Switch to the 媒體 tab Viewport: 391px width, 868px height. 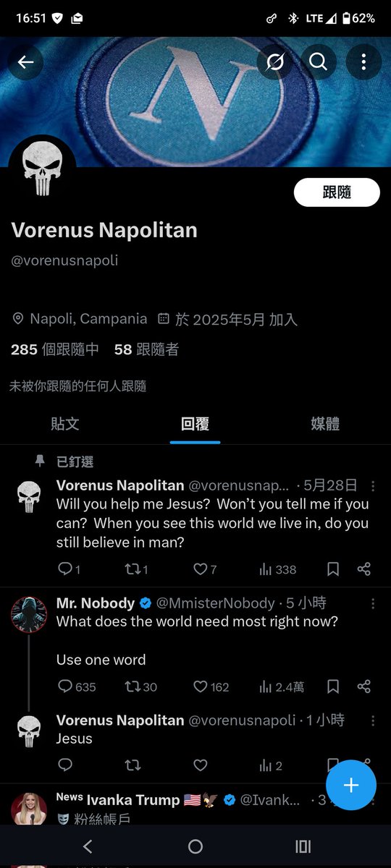pyautogui.click(x=325, y=424)
